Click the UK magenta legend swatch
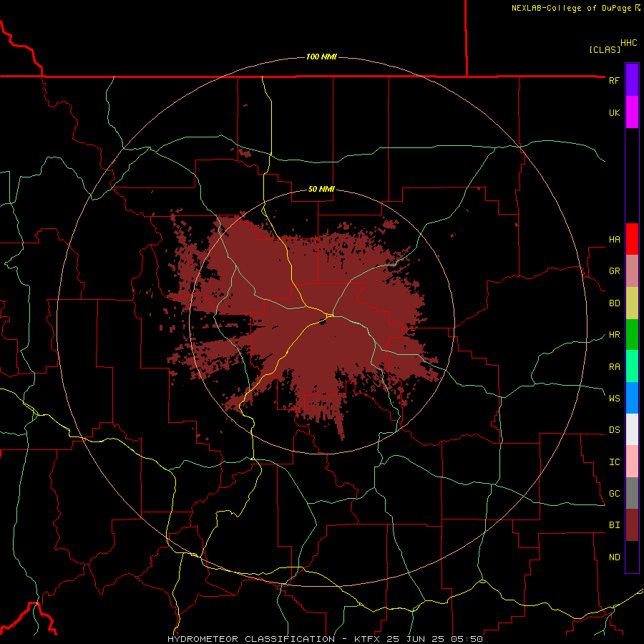The image size is (644, 644). pyautogui.click(x=632, y=112)
